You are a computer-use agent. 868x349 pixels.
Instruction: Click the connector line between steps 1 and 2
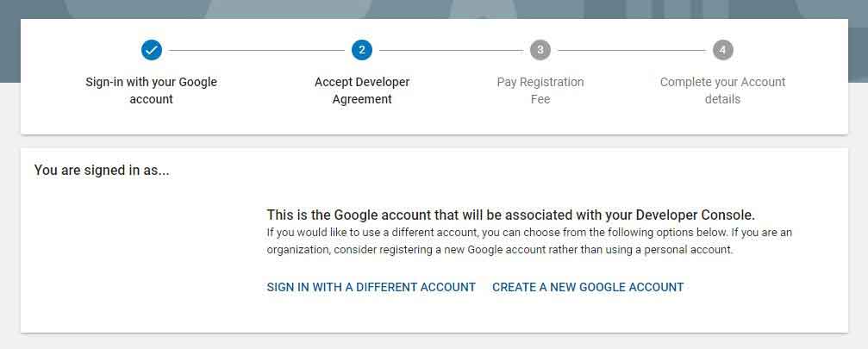[256, 50]
